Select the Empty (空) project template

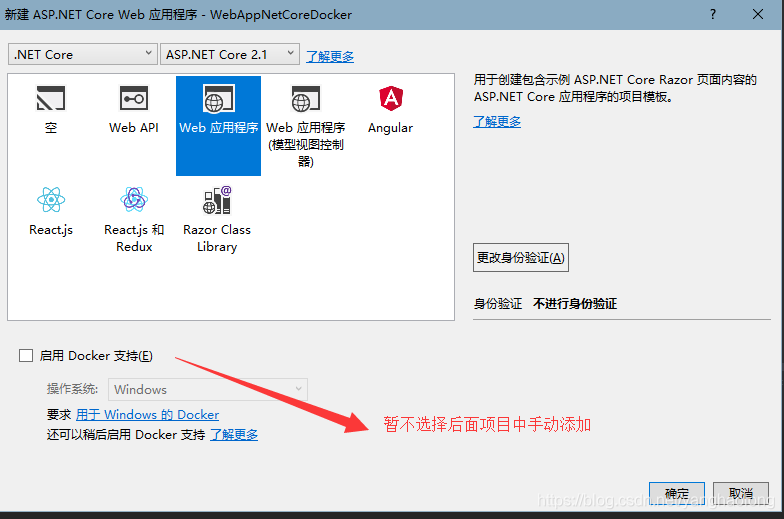[x=50, y=109]
